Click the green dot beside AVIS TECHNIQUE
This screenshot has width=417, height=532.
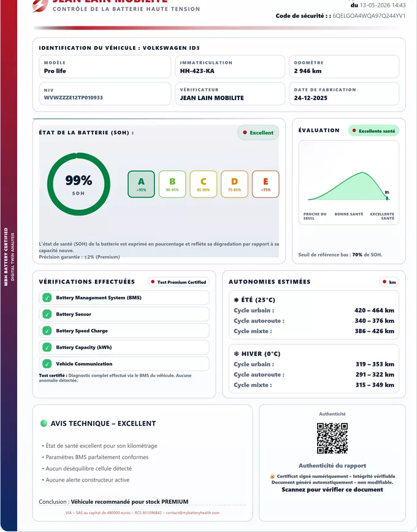click(44, 423)
